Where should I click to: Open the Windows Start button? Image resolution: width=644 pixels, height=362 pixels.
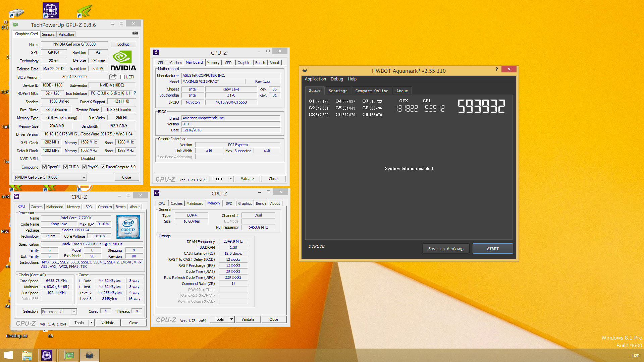click(x=8, y=355)
